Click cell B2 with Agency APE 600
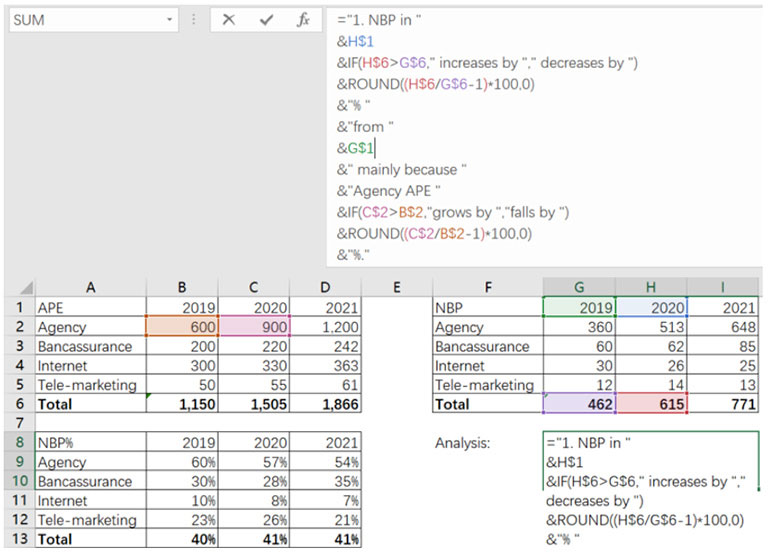Viewport: 772px width, 560px height. (x=182, y=327)
